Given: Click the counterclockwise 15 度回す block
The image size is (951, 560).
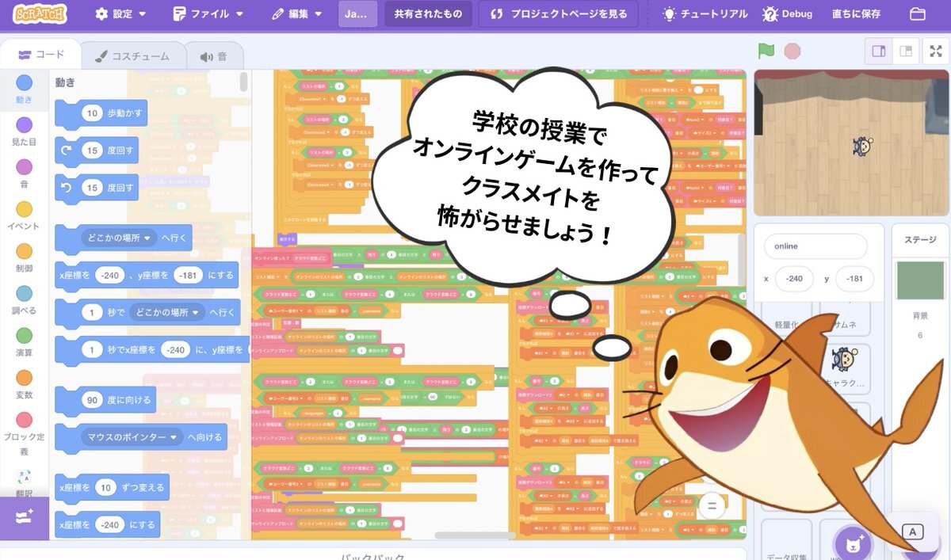Looking at the screenshot, I should (x=96, y=189).
